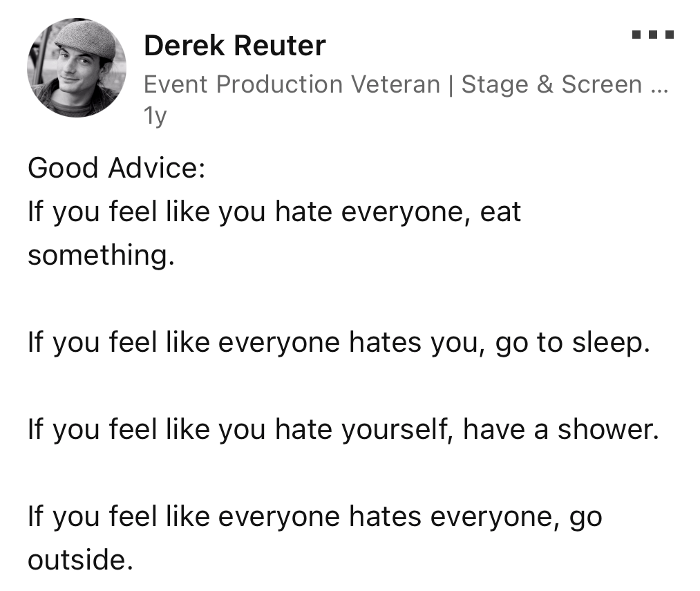Click "Stage & Screen" in the headline
Screen dimensions: 700x591
point(542,84)
